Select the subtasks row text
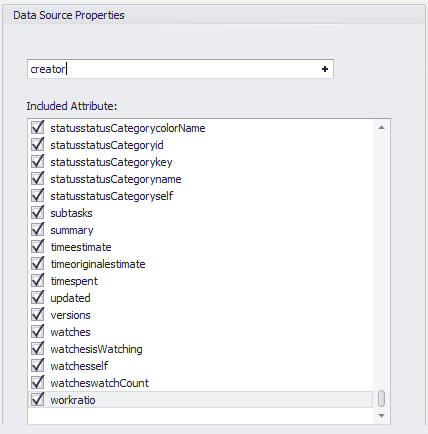 [71, 213]
